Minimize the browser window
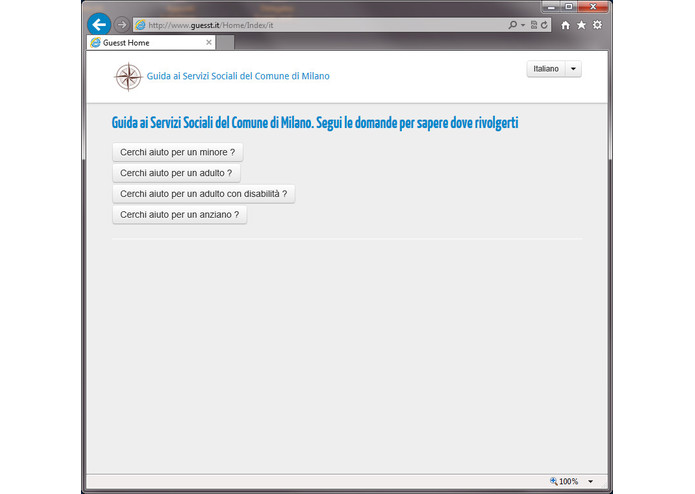This screenshot has width=695, height=494. coord(551,6)
